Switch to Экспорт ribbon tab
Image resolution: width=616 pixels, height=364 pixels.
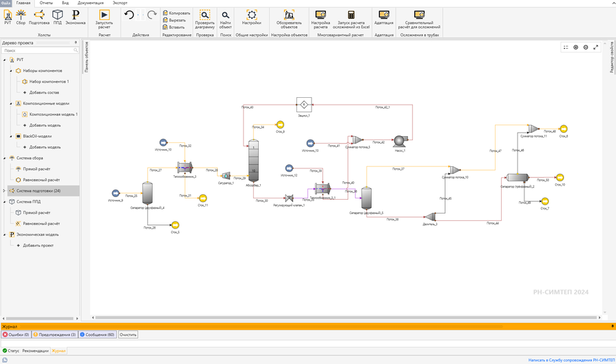pos(120,3)
